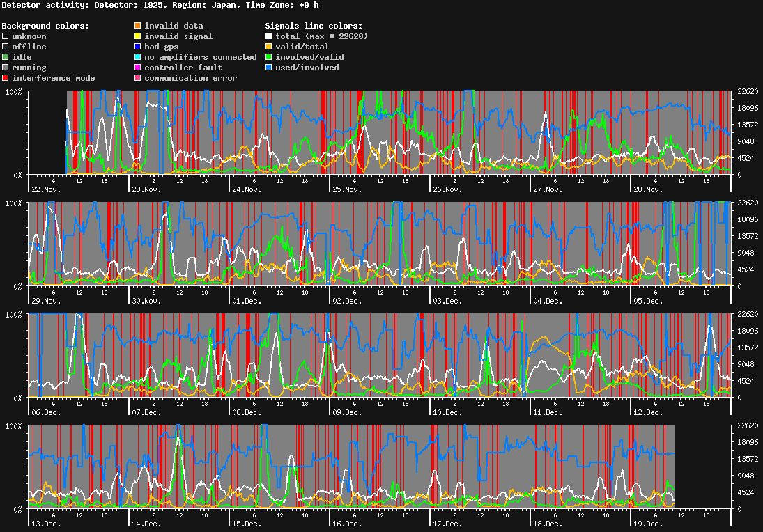Click the magenta controller fault swatch
Viewport: 763px width, 532px height.
click(138, 68)
